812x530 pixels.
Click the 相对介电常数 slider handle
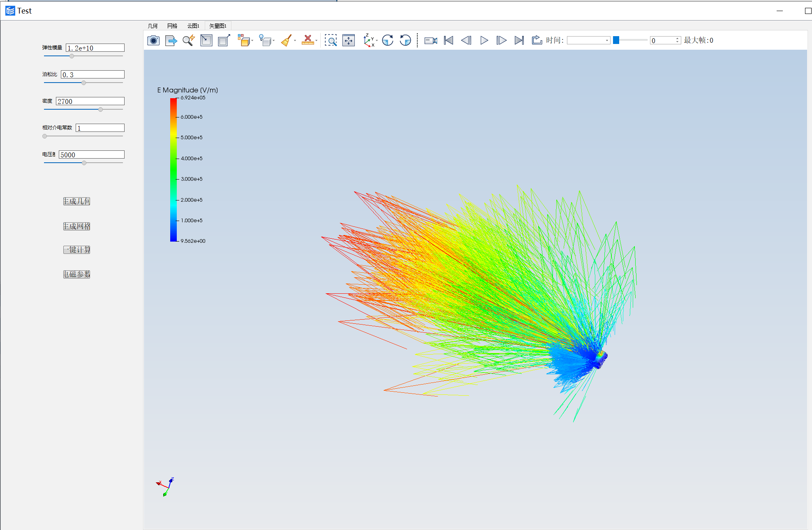tap(45, 136)
